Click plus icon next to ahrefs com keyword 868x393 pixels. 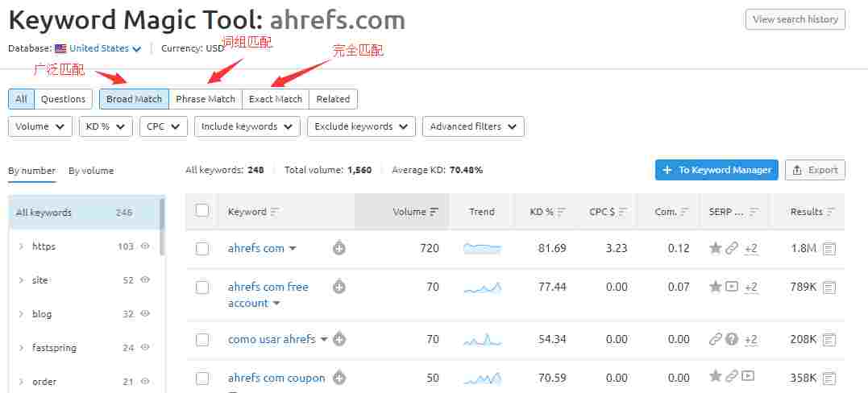pyautogui.click(x=339, y=248)
